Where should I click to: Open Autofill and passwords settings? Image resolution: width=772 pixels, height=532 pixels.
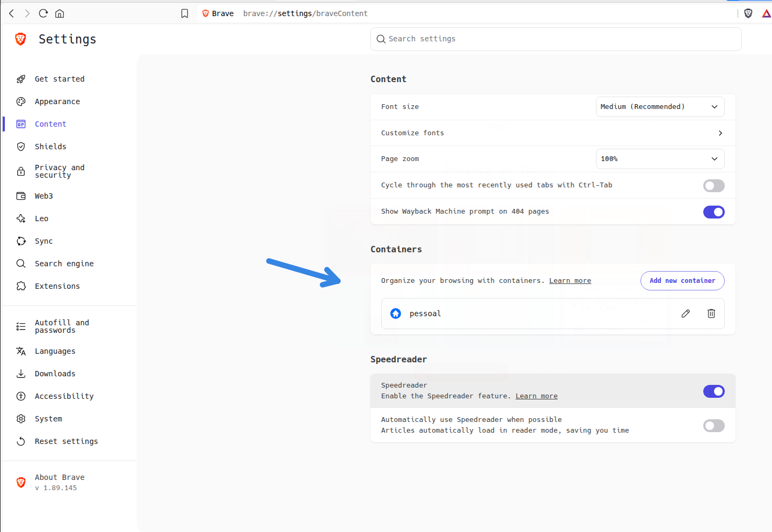(62, 326)
